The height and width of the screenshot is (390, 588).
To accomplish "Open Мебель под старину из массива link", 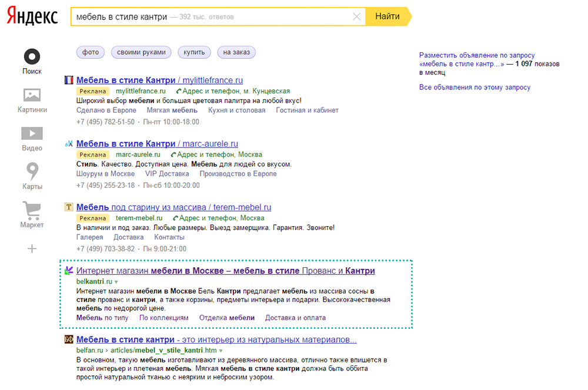I will point(173,207).
